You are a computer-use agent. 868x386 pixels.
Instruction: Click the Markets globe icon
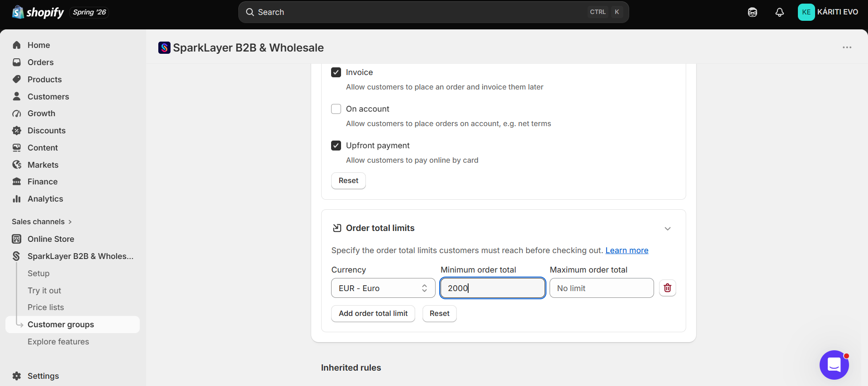17,165
